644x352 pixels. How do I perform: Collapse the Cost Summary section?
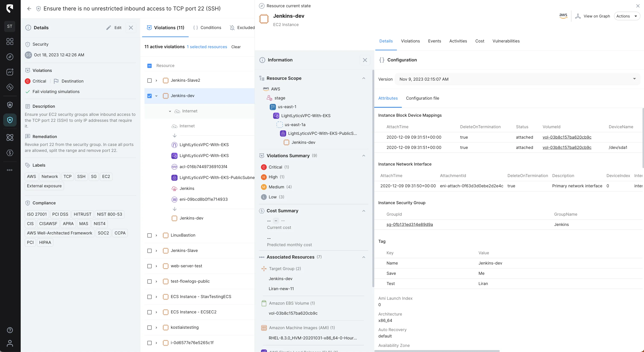(x=364, y=211)
